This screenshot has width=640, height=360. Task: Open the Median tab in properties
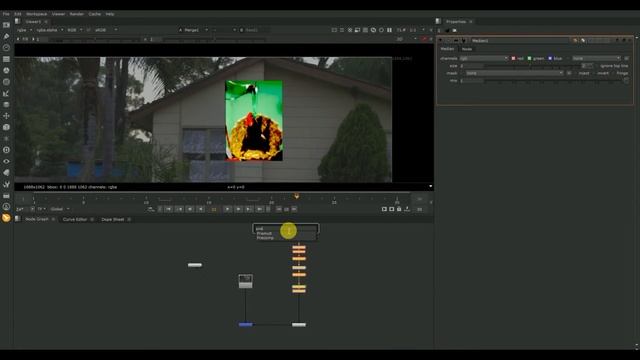tap(447, 49)
